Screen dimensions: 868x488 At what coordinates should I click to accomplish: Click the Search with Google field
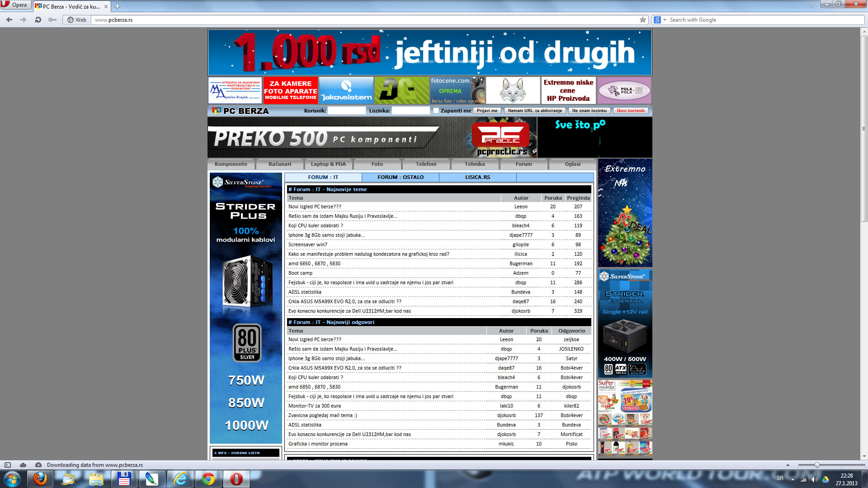coord(765,20)
